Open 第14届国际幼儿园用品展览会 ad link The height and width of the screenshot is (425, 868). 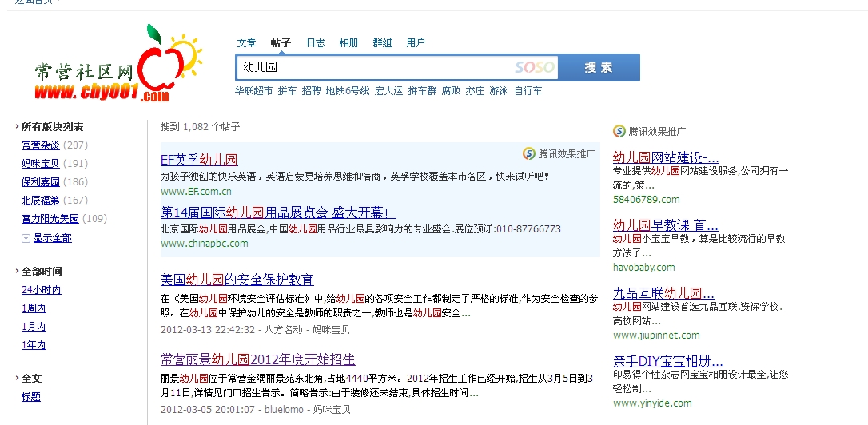(x=278, y=212)
